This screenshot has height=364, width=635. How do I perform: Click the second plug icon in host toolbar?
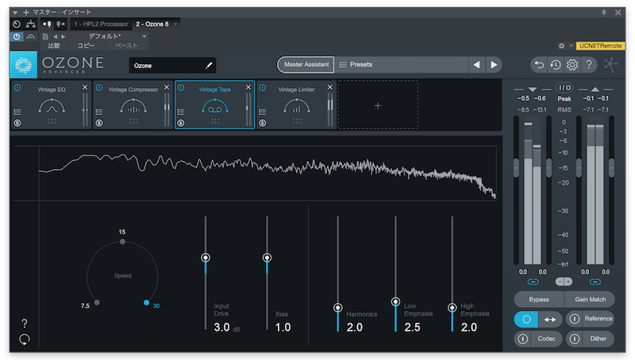[x=60, y=25]
